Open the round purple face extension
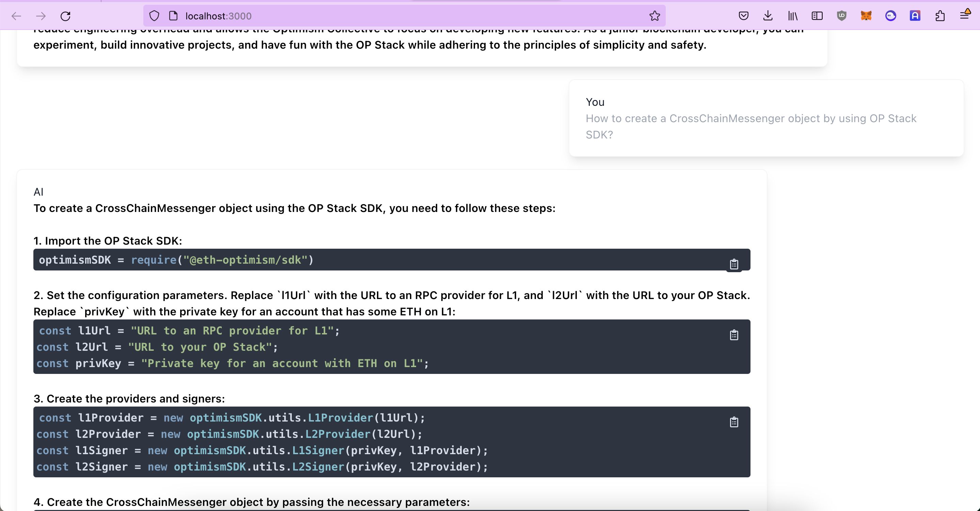Image resolution: width=980 pixels, height=511 pixels. [890, 16]
